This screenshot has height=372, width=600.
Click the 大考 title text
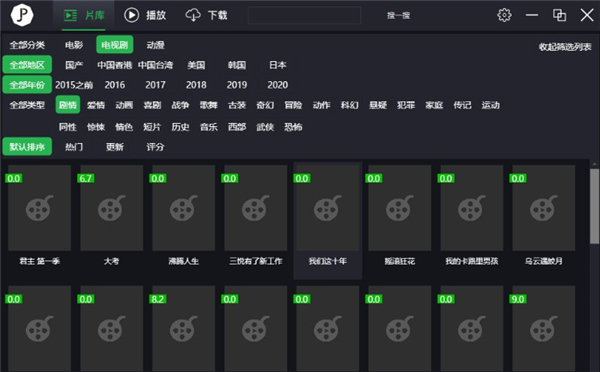111,261
